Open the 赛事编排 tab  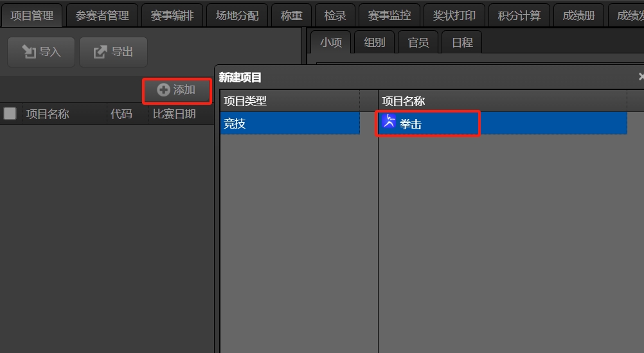click(172, 15)
